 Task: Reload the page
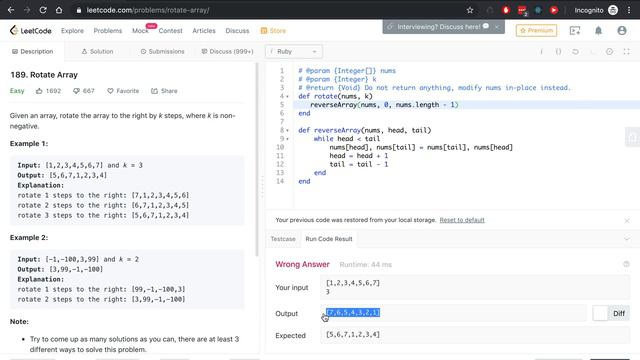[43, 10]
